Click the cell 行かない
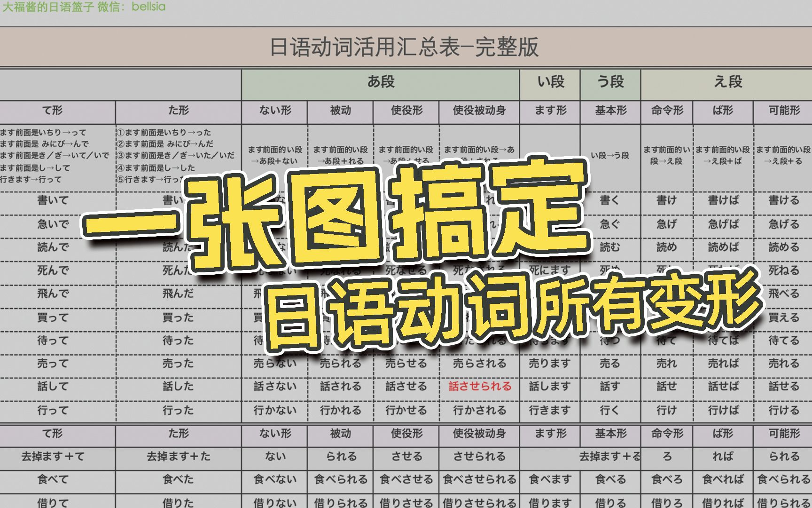 tap(275, 411)
